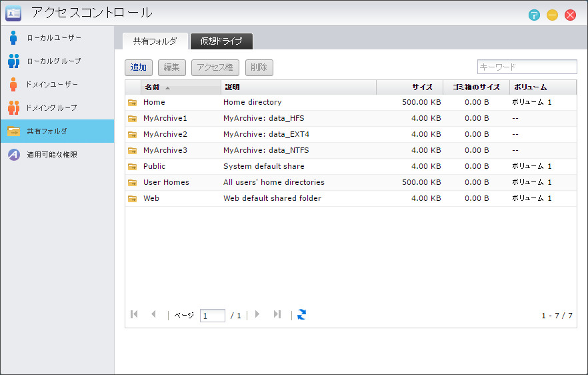Screen dimensions: 588x375
Task: Open ドメインユーザー in the sidebar
Action: pyautogui.click(x=57, y=85)
